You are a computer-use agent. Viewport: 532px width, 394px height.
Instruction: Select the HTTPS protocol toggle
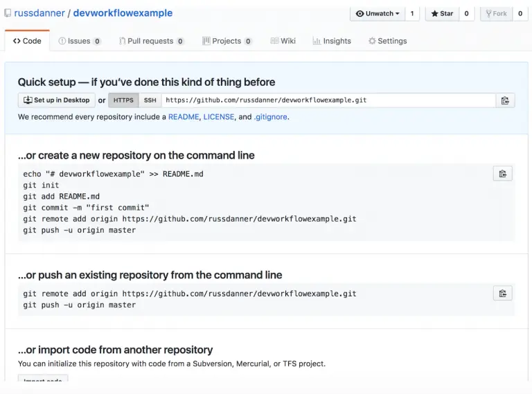123,100
